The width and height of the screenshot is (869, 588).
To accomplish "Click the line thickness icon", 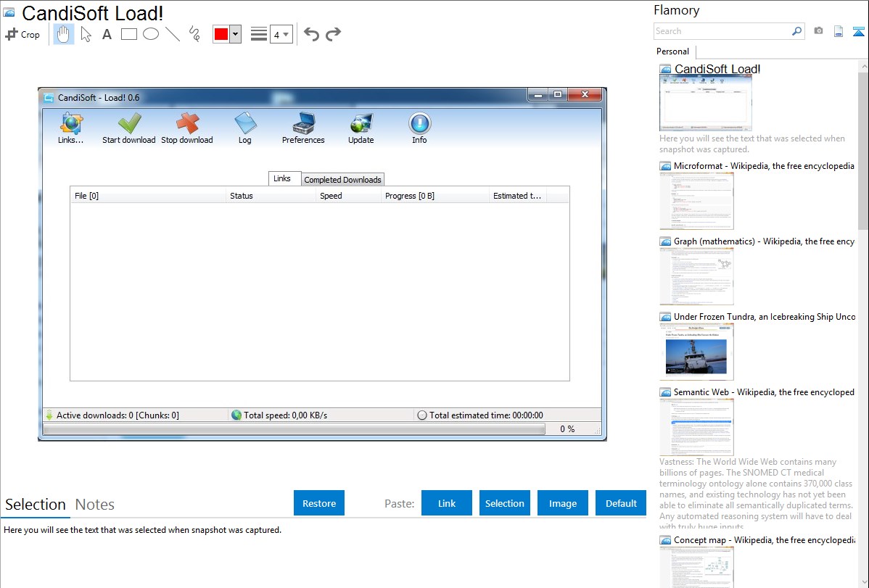I will pyautogui.click(x=259, y=34).
